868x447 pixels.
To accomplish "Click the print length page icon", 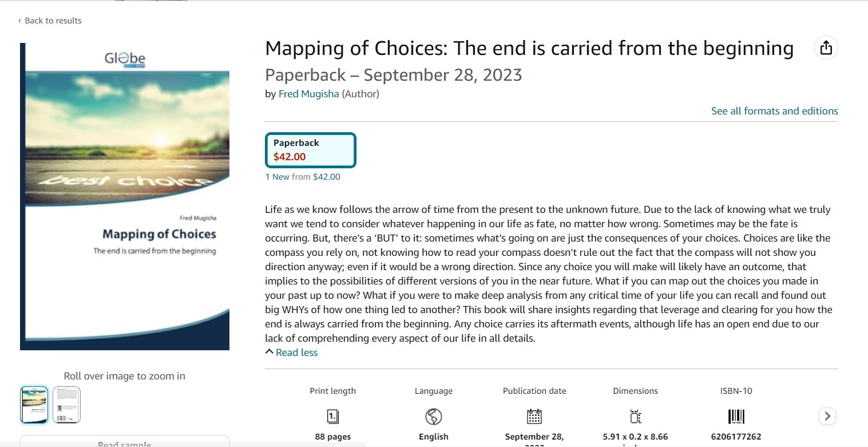I will point(332,416).
